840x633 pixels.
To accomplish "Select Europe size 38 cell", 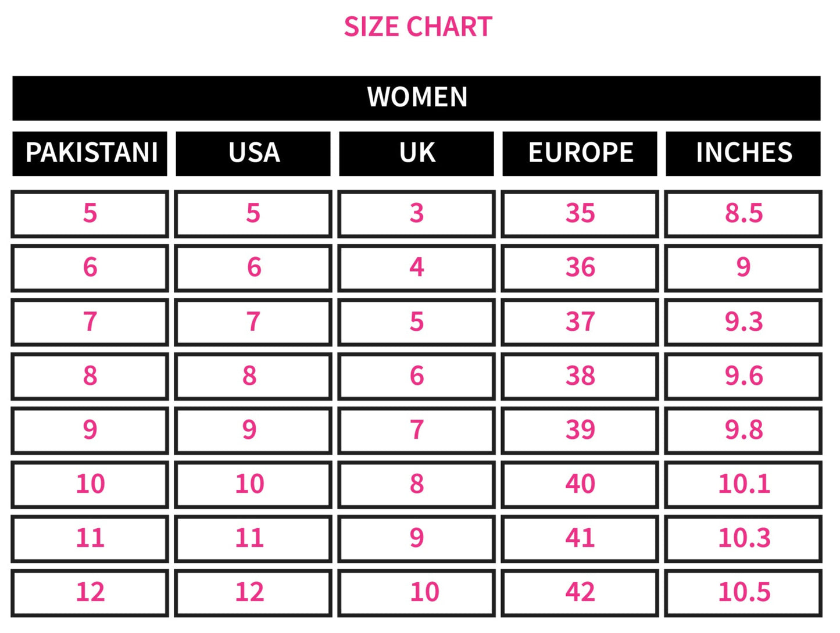I will (x=580, y=376).
